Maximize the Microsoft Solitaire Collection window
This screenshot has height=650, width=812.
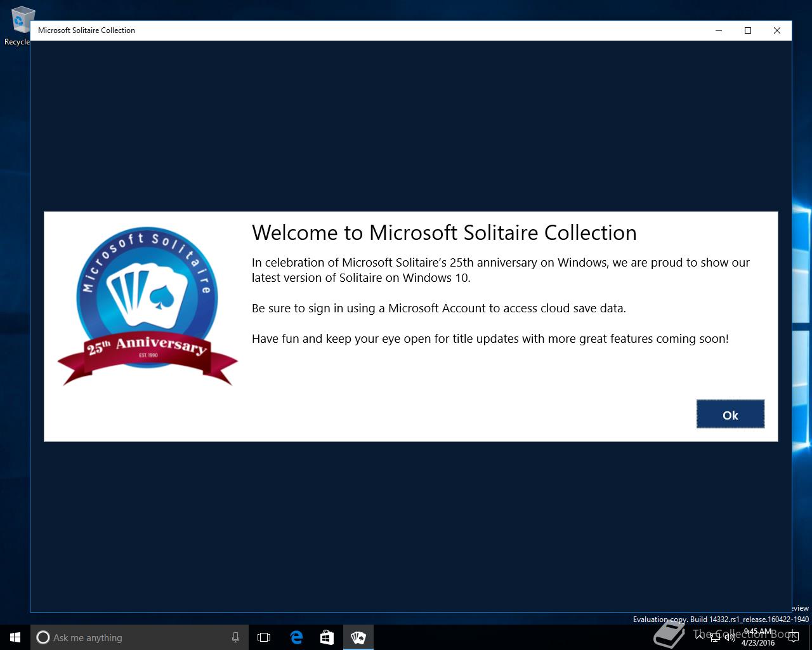point(748,30)
